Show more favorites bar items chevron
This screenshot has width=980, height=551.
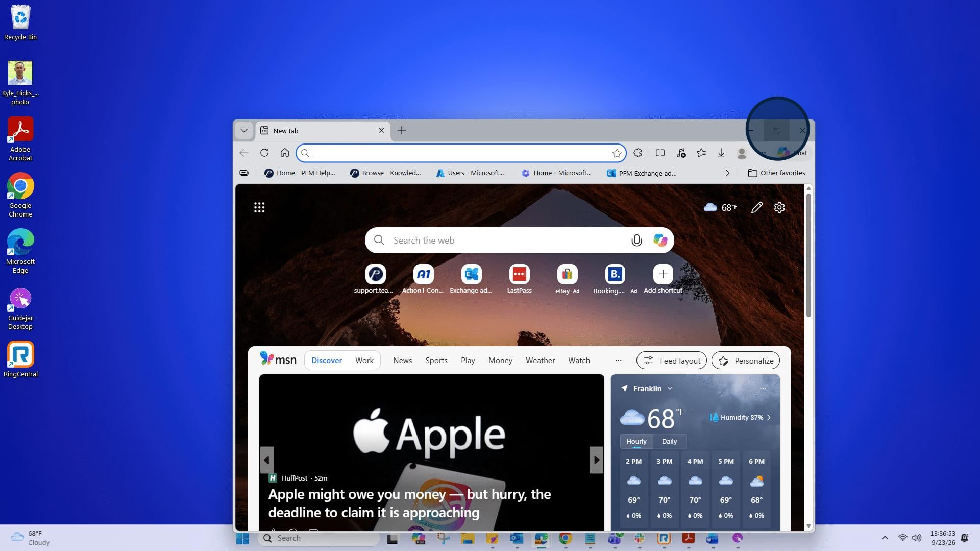(x=727, y=173)
